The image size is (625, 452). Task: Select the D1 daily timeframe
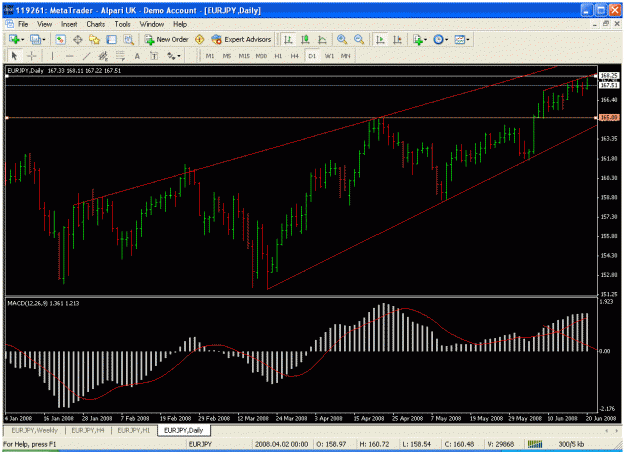tap(312, 56)
